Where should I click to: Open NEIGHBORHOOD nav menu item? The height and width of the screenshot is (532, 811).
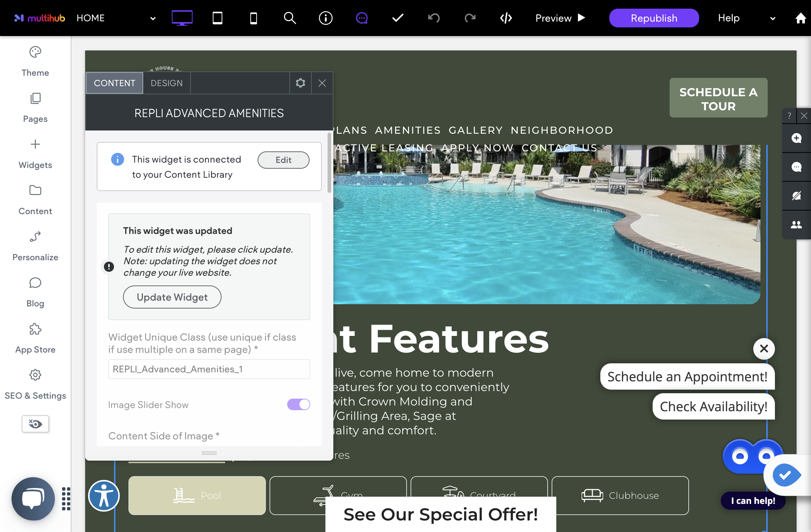(562, 130)
